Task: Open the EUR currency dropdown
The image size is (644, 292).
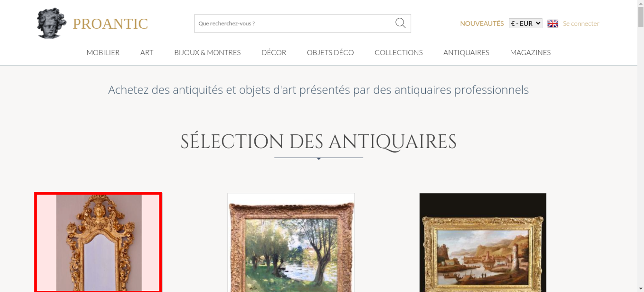Action: [526, 23]
